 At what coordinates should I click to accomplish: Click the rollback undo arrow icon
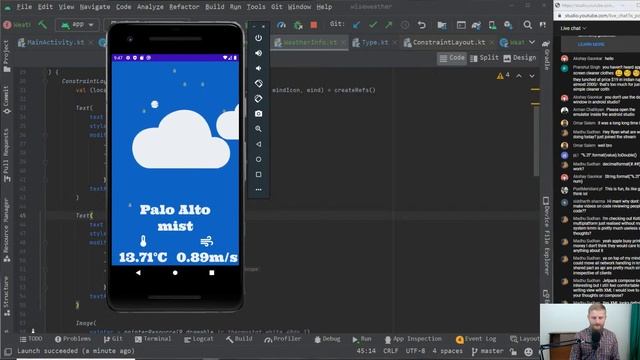422,25
